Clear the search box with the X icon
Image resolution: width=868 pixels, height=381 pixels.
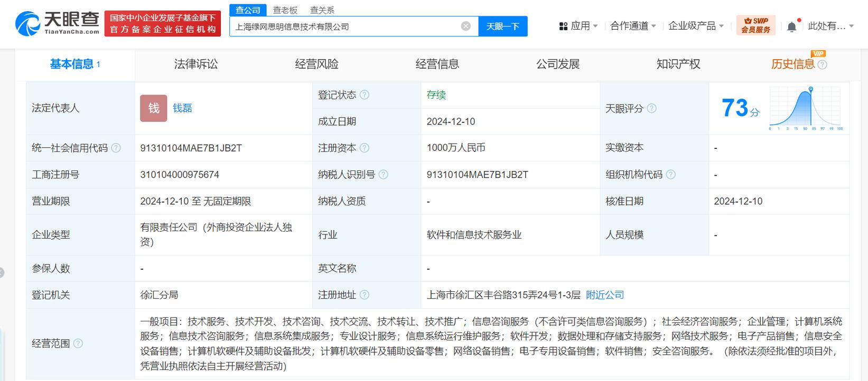(466, 26)
